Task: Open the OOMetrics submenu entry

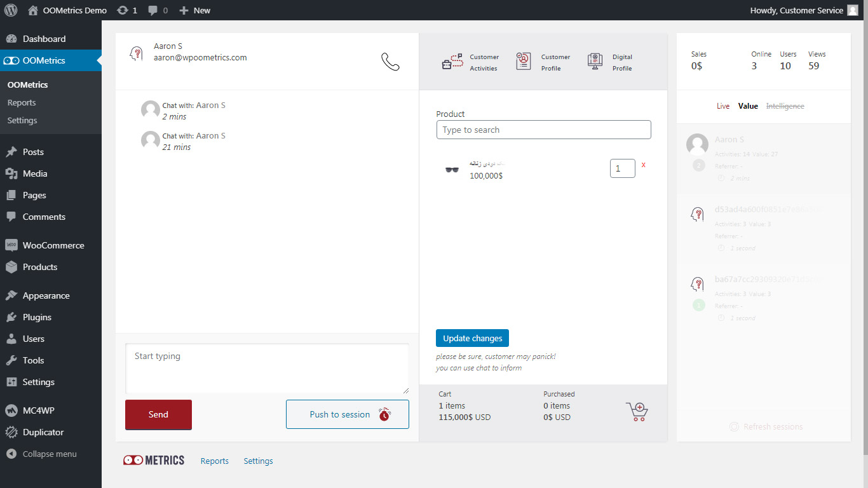Action: click(x=27, y=85)
